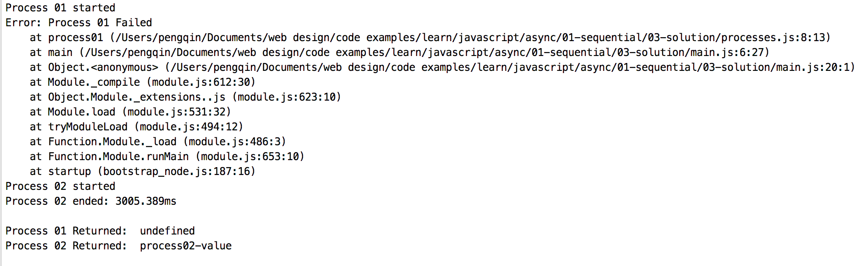Click the "Error: Process 01 Failed" message
The image size is (868, 266).
pos(79,23)
